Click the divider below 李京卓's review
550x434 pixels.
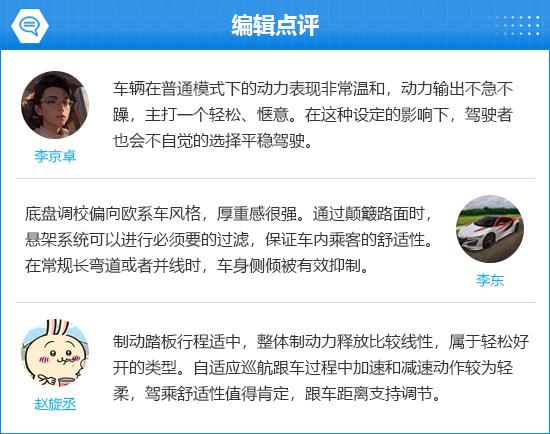pyautogui.click(x=275, y=178)
